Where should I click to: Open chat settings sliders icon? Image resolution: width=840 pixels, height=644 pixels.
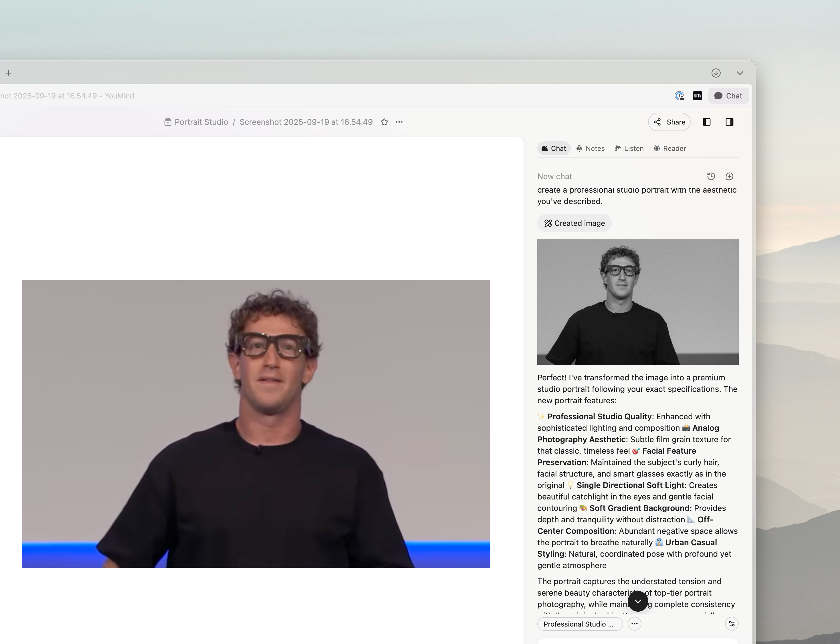pyautogui.click(x=732, y=624)
